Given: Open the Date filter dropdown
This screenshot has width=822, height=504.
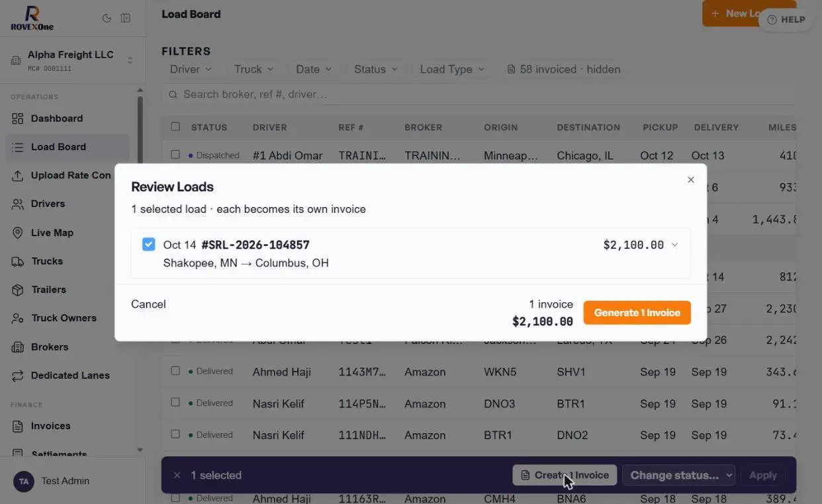Looking at the screenshot, I should tap(314, 69).
